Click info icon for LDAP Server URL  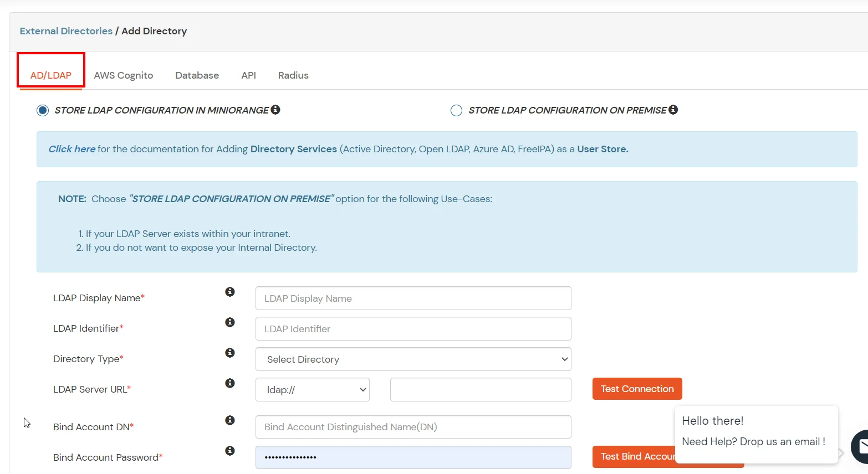pos(230,383)
